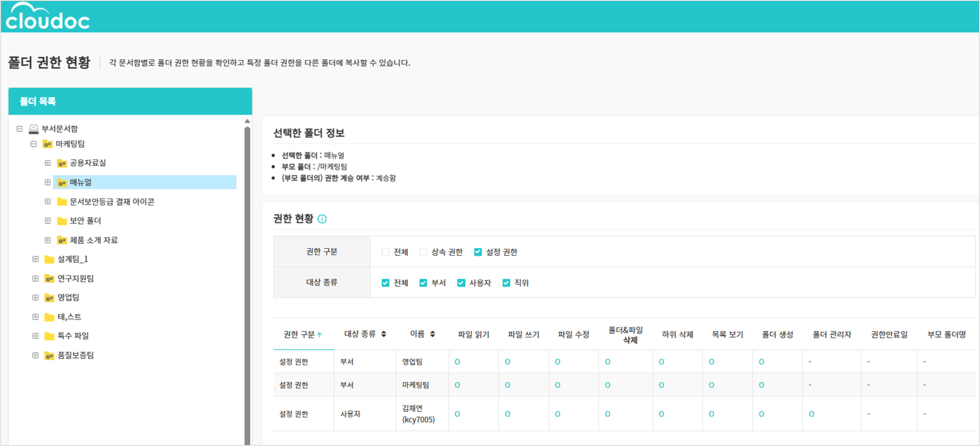Click the cloudoc logo
This screenshot has height=446, width=980.
47,17
